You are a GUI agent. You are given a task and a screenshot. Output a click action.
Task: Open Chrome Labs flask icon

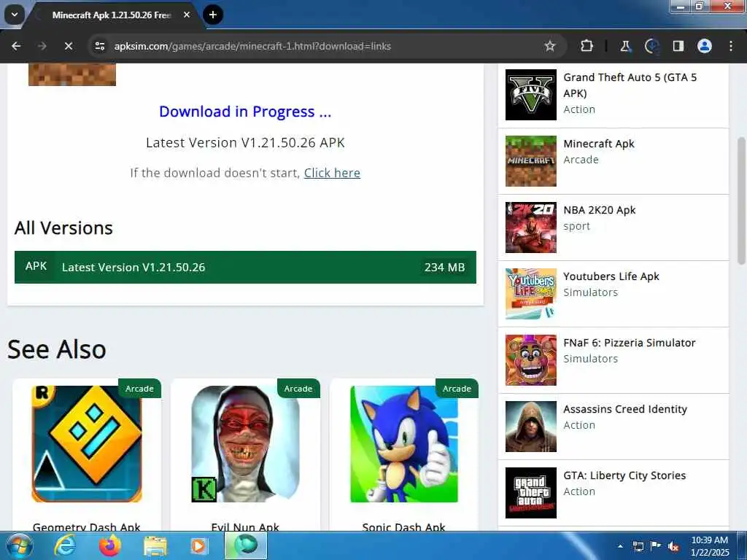coord(625,46)
